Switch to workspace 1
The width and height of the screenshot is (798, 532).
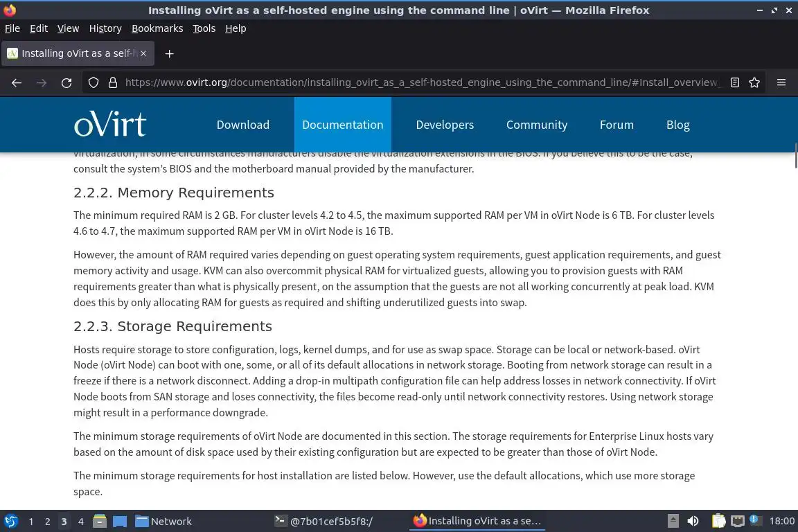(31, 522)
